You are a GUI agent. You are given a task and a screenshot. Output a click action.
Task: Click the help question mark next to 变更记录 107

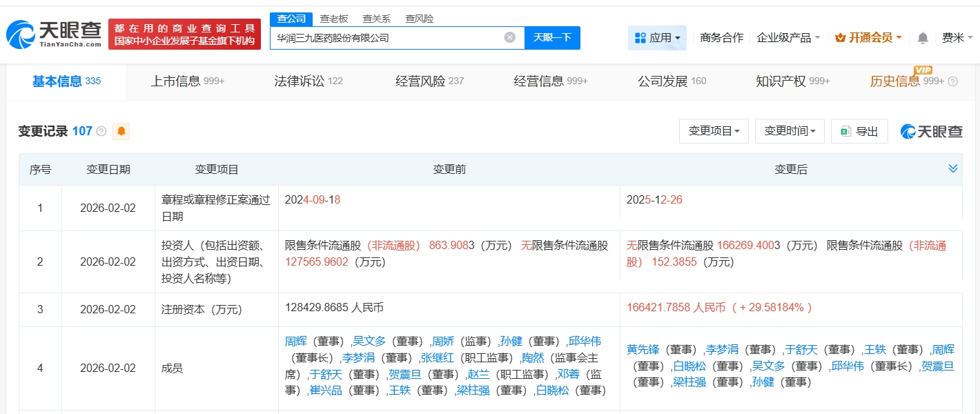(x=101, y=131)
